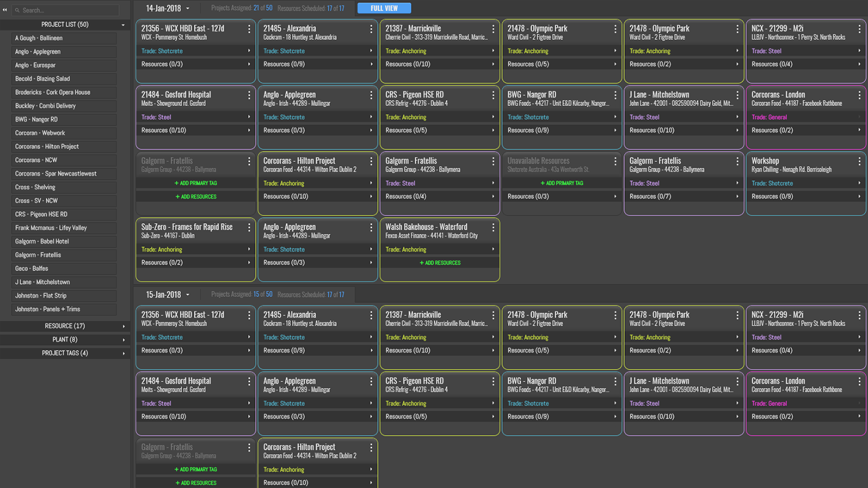Collapse the sidebar with the double-arrow icon
868x488 pixels.
5,10
